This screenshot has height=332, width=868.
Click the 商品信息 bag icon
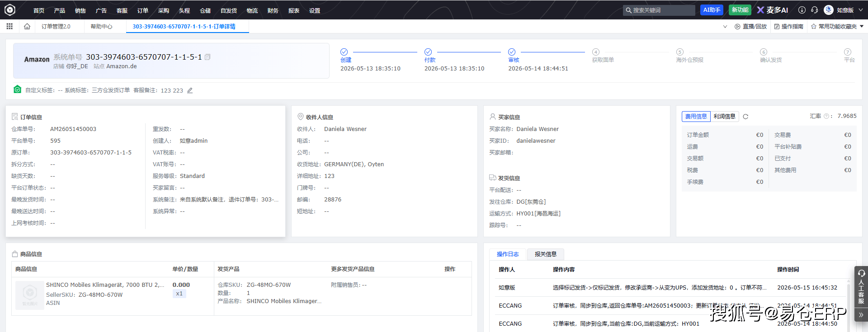coord(14,254)
